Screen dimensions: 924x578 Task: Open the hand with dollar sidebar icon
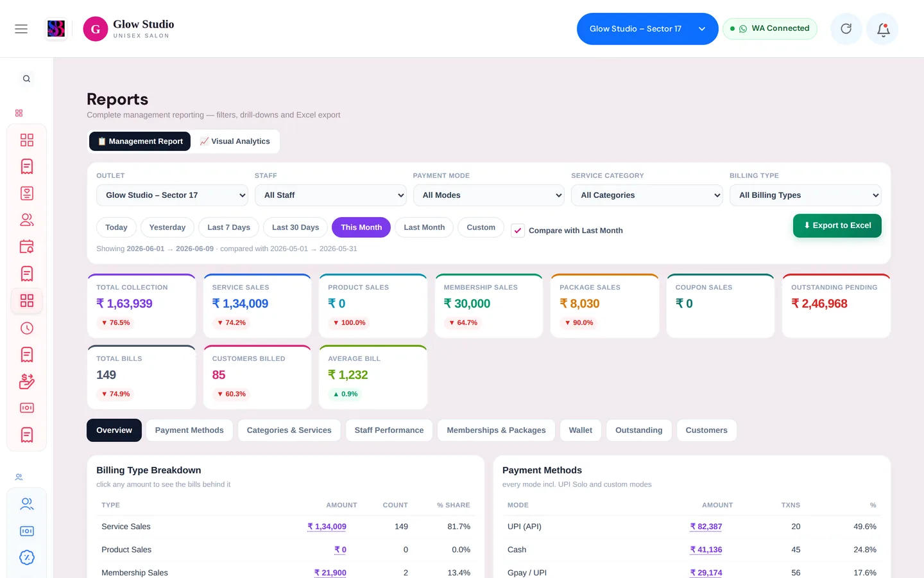[27, 381]
